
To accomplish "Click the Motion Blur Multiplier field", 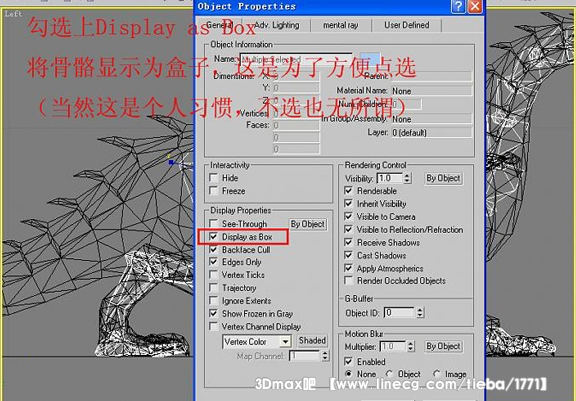I will click(x=393, y=346).
